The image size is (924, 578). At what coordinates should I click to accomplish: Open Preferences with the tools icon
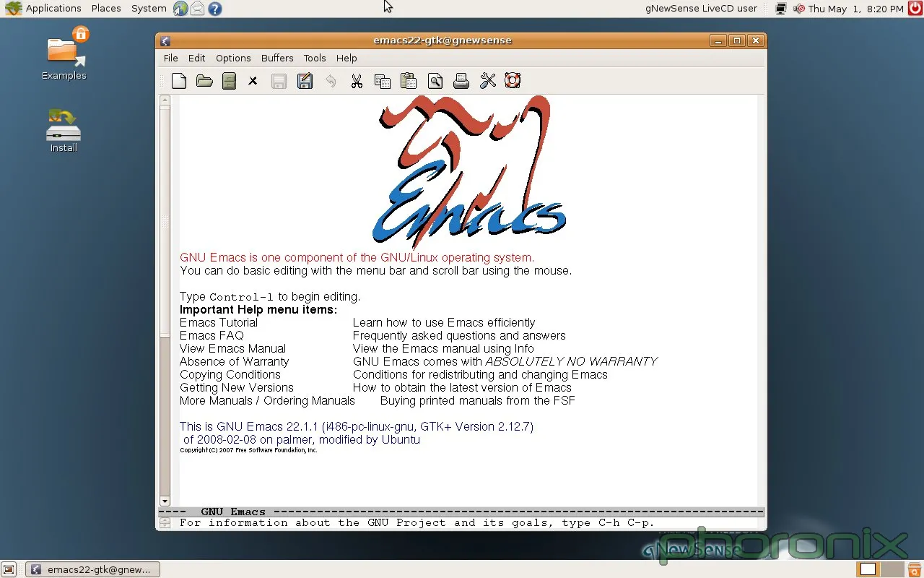tap(488, 81)
